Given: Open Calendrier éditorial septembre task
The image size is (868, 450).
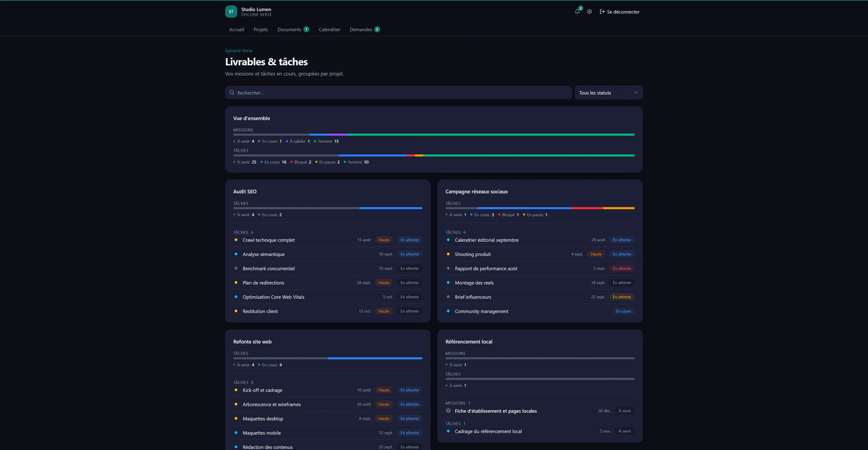Looking at the screenshot, I should [x=540, y=240].
